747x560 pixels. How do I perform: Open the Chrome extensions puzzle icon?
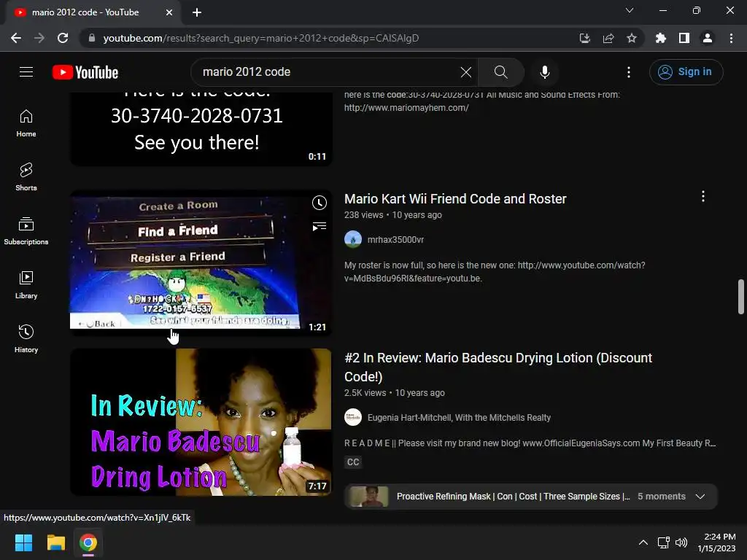[x=660, y=38]
